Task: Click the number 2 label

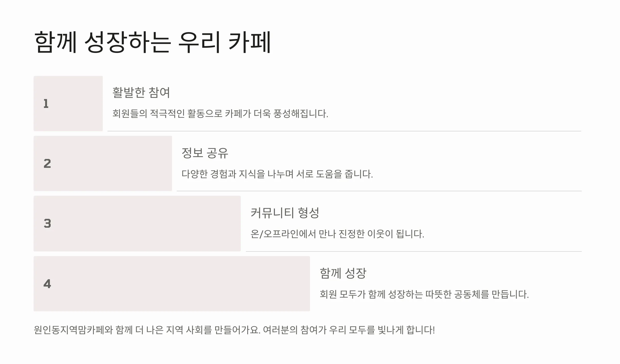Action: 47,164
